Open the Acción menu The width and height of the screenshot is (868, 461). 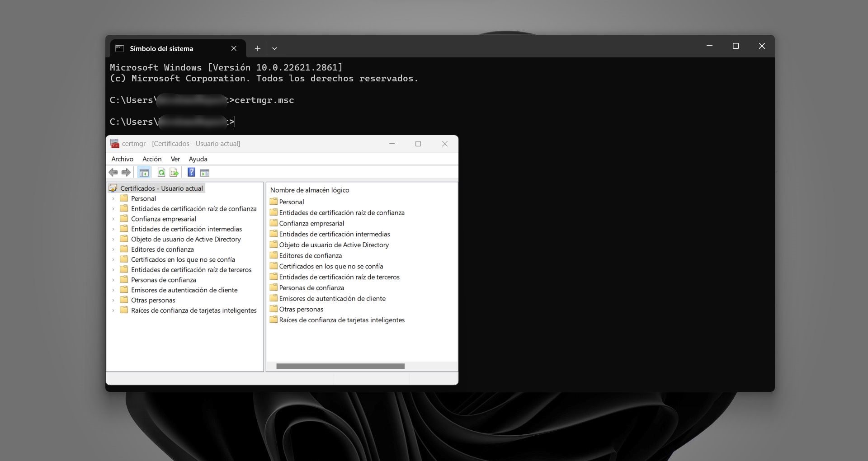[x=152, y=159]
